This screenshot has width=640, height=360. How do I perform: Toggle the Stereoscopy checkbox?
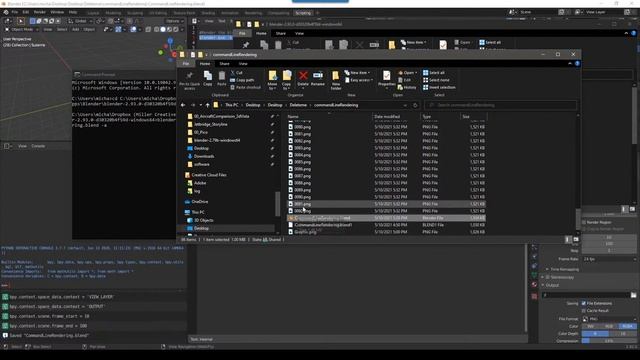[548, 277]
